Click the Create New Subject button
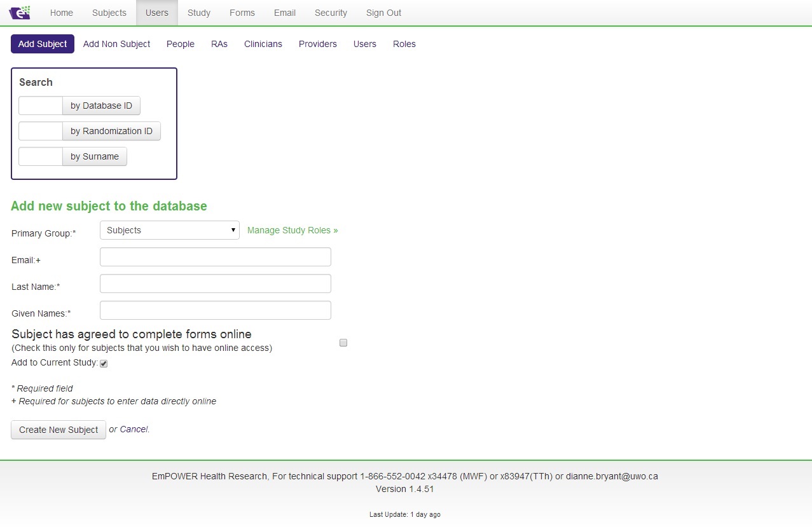This screenshot has height=527, width=812. (x=58, y=430)
